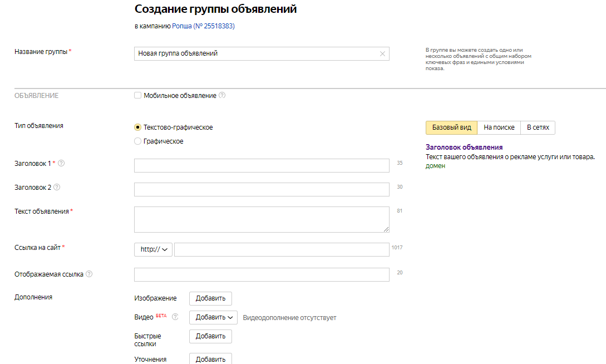Image resolution: width=606 pixels, height=364 pixels.
Task: Switch to Базовый вид preview tab
Action: (451, 127)
